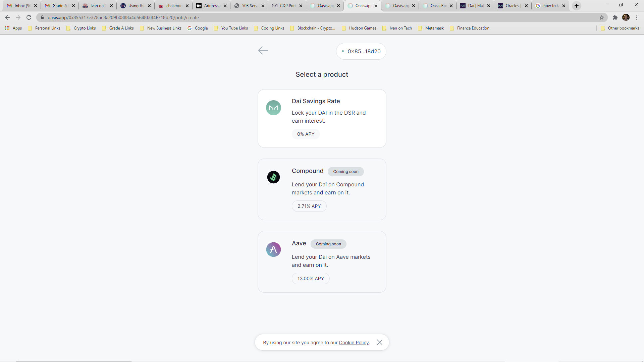Click the 13.00% APY badge
Image resolution: width=644 pixels, height=362 pixels.
311,279
